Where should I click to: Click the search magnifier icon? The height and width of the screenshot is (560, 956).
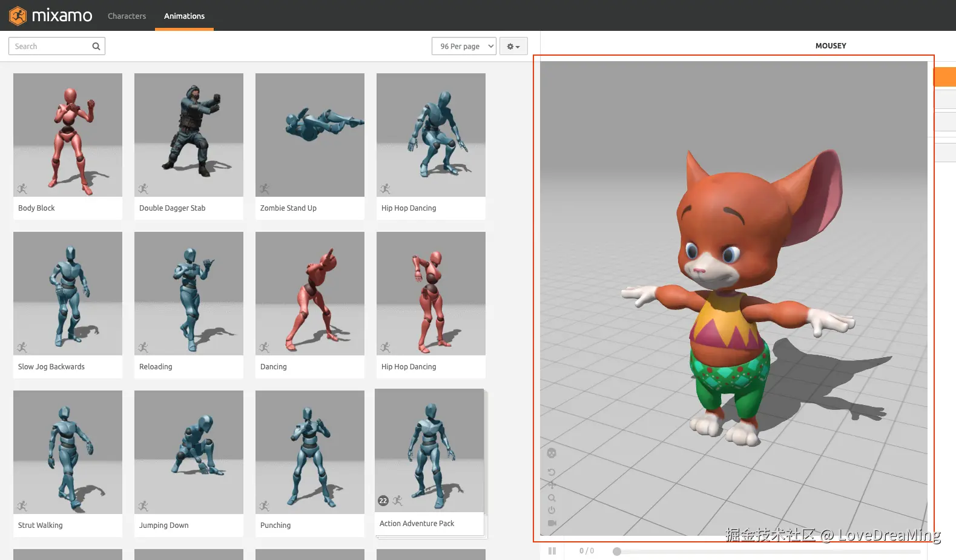click(x=96, y=46)
